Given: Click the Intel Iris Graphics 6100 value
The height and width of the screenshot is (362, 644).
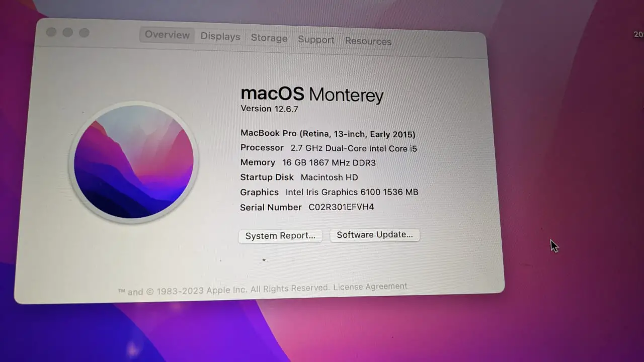Looking at the screenshot, I should [x=352, y=192].
